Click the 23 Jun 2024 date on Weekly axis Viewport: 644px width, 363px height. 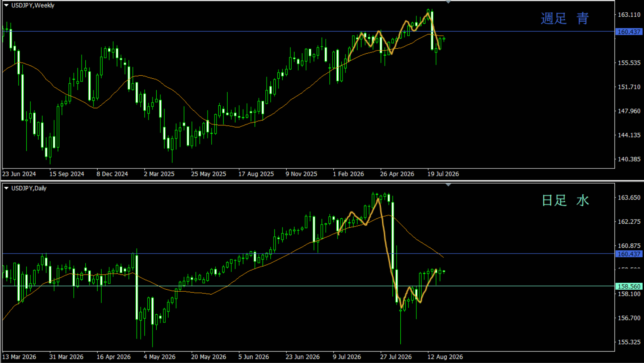click(x=19, y=174)
